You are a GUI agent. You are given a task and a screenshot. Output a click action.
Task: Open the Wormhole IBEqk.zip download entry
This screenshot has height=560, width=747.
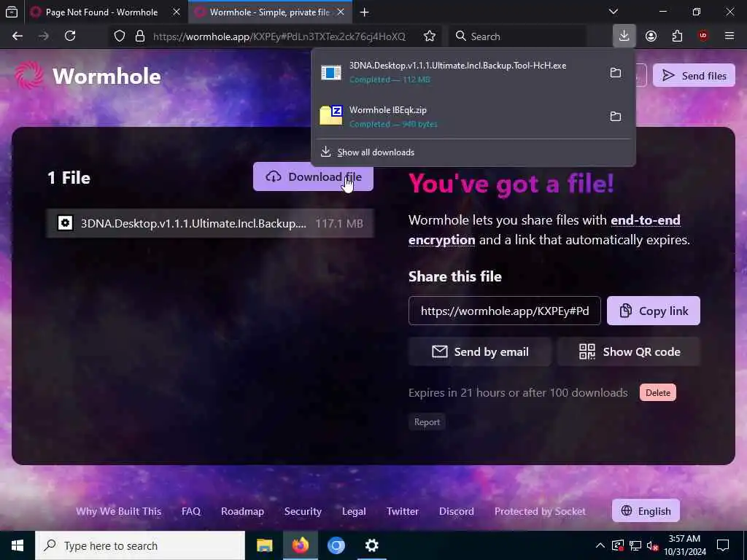click(457, 117)
